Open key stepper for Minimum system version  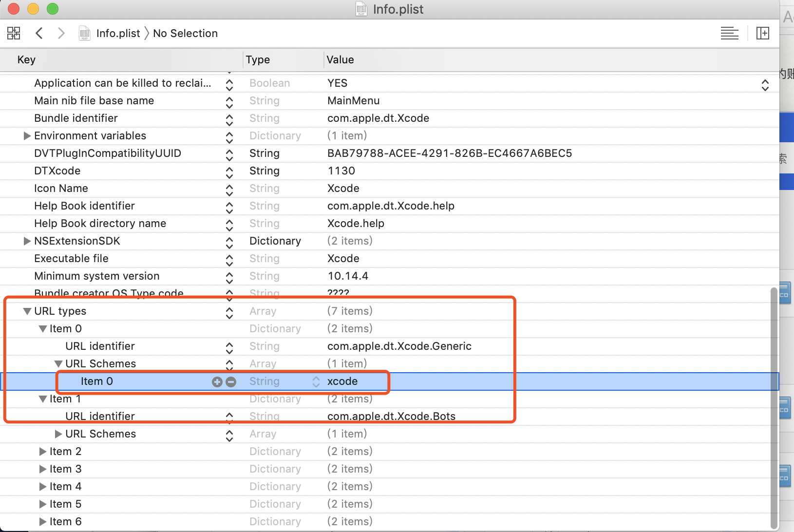(229, 277)
